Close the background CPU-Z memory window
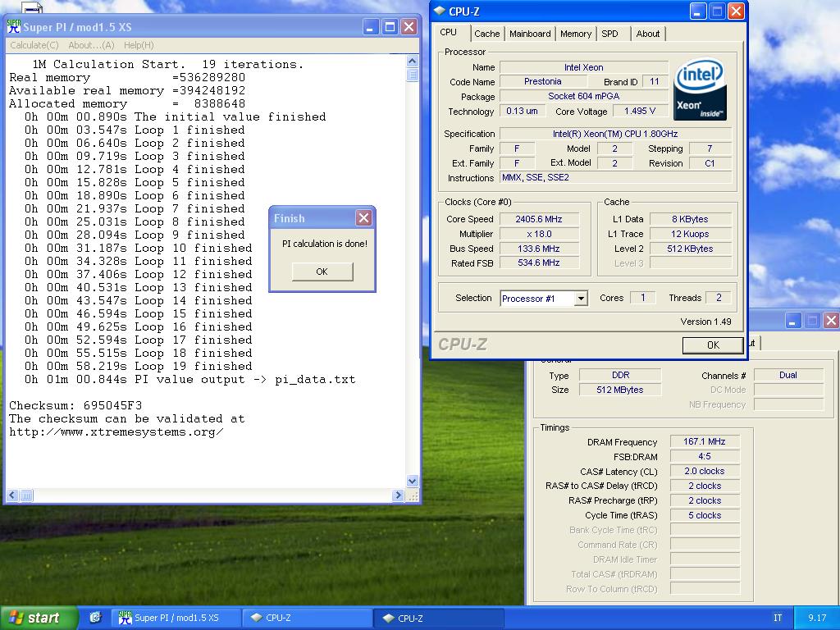 831,321
